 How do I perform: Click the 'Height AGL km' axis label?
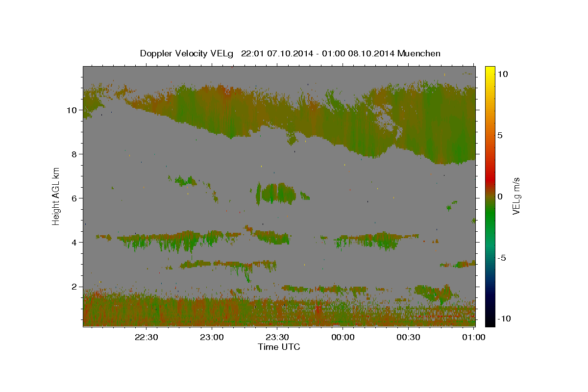(56, 196)
